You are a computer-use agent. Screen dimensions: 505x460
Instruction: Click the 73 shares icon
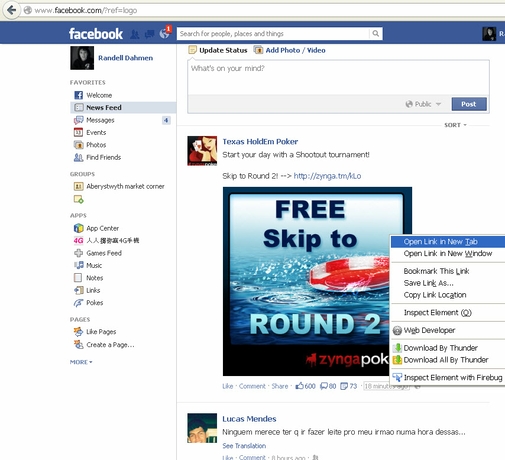[344, 386]
